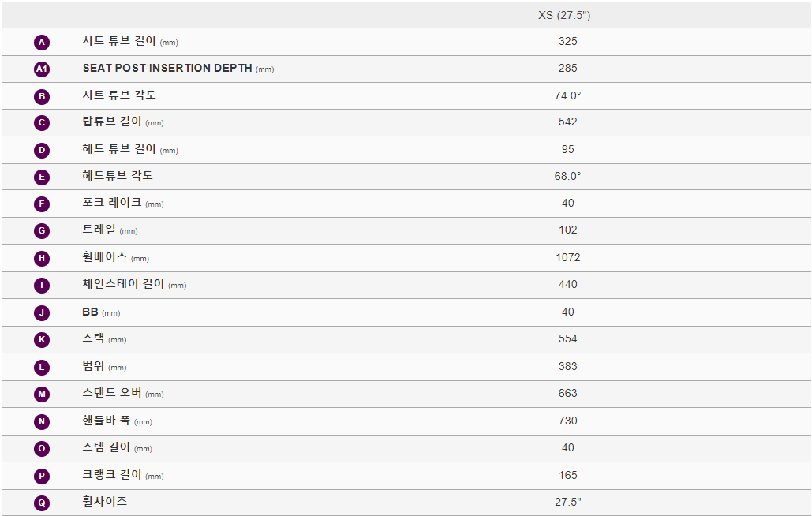Viewport: 812px width, 516px height.
Task: Click the Q wheel size badge
Action: [42, 503]
